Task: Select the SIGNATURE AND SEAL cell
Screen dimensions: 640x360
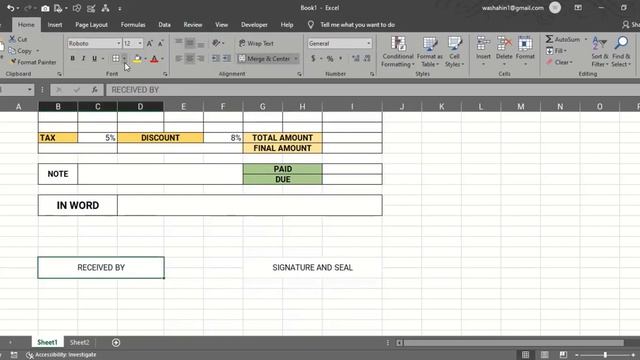Action: (x=313, y=267)
